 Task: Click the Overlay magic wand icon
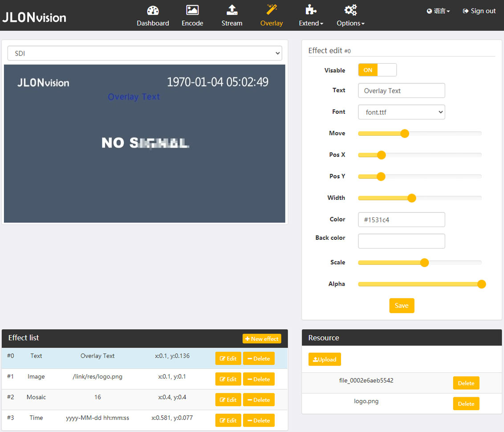[272, 10]
